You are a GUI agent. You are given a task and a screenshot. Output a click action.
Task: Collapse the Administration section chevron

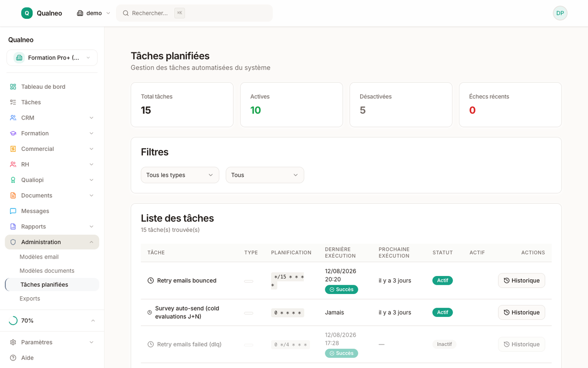[x=91, y=242]
